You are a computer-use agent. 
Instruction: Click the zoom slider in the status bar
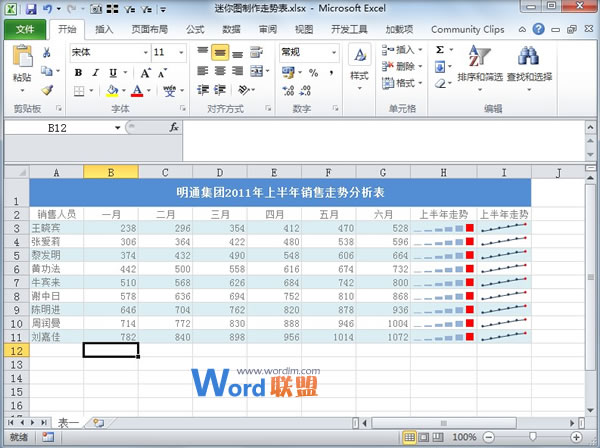(x=532, y=438)
